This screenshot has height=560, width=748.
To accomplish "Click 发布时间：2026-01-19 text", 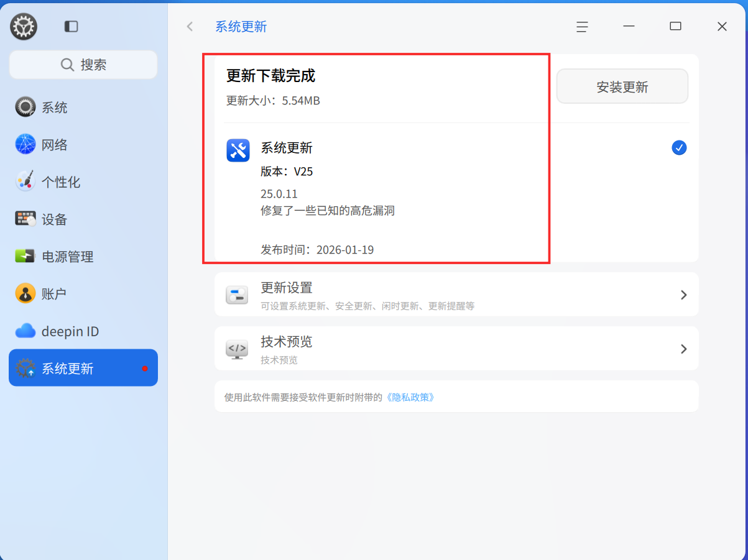I will point(317,250).
